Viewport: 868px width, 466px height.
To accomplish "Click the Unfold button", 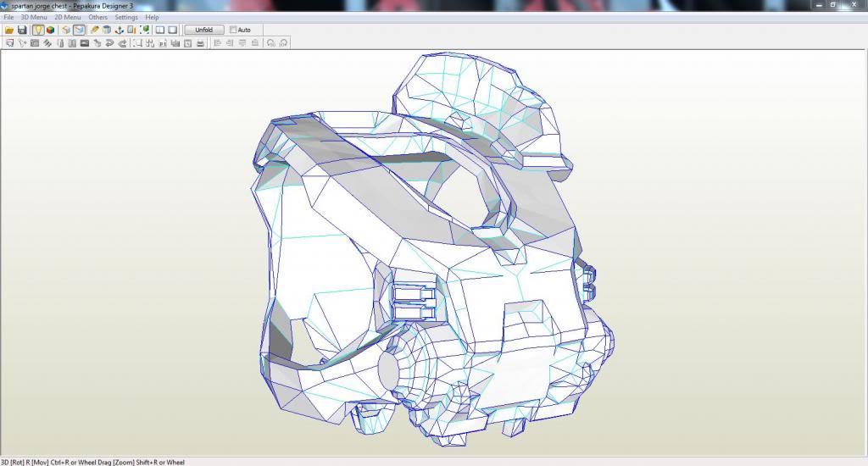I will tap(204, 30).
